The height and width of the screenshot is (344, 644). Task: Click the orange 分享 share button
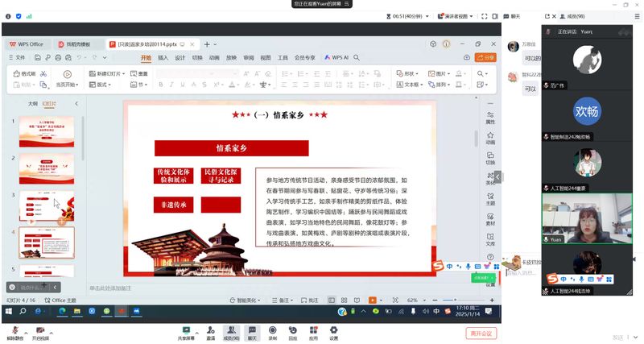[x=486, y=58]
